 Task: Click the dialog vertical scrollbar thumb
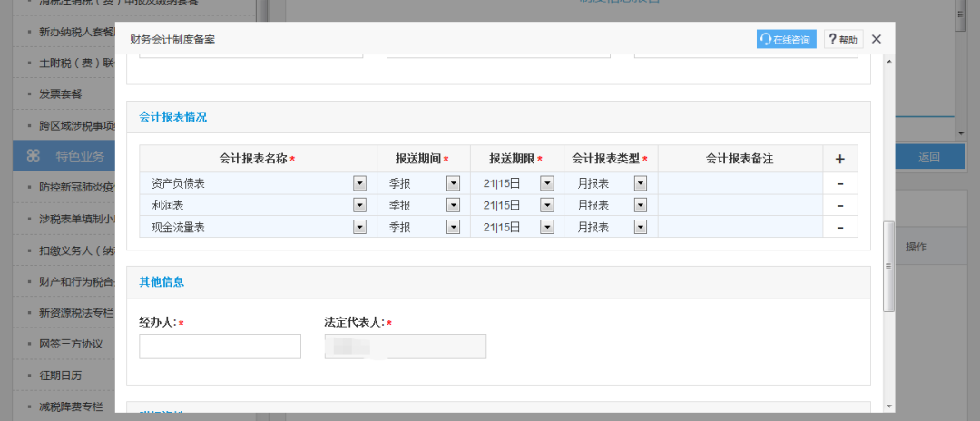[x=888, y=266]
